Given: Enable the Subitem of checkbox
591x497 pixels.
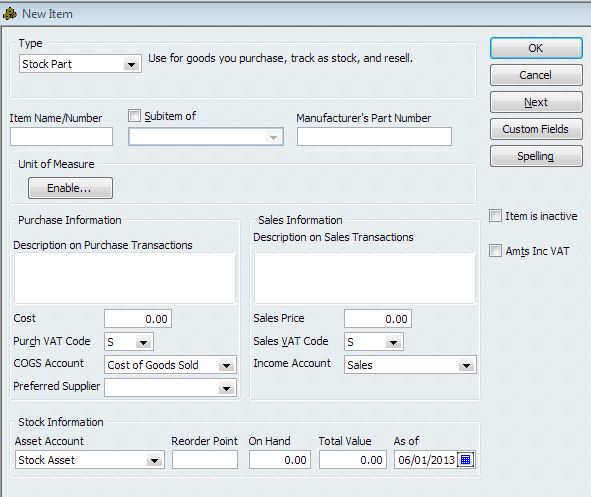Looking at the screenshot, I should pyautogui.click(x=134, y=115).
